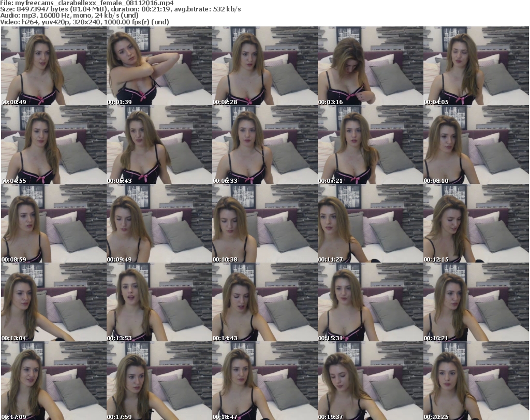Select the thumbnail timestamped 00:08:10
This screenshot has height=420, width=530.
tap(476, 144)
